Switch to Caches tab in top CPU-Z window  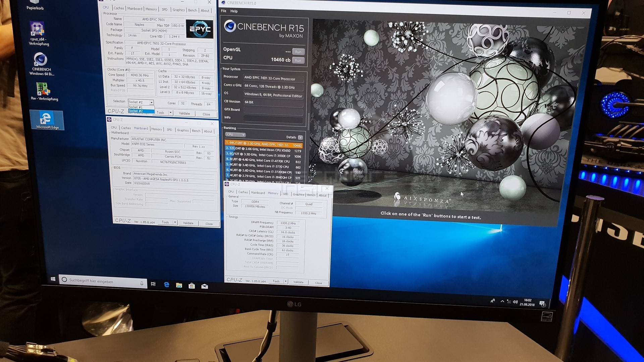[119, 8]
